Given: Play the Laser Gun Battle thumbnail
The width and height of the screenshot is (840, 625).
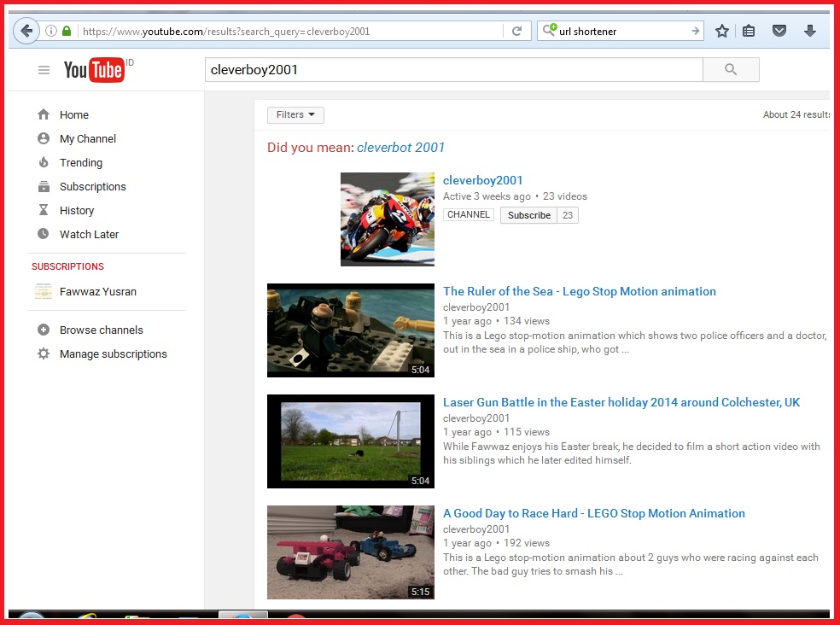Looking at the screenshot, I should [x=350, y=441].
